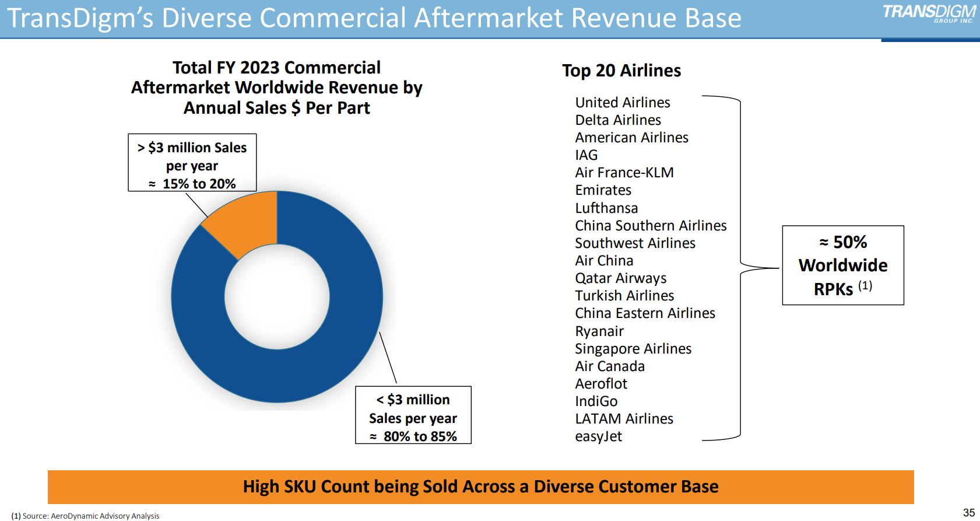Click the orange 'High SKU Count' banner
The image size is (980, 521).
coord(481,487)
